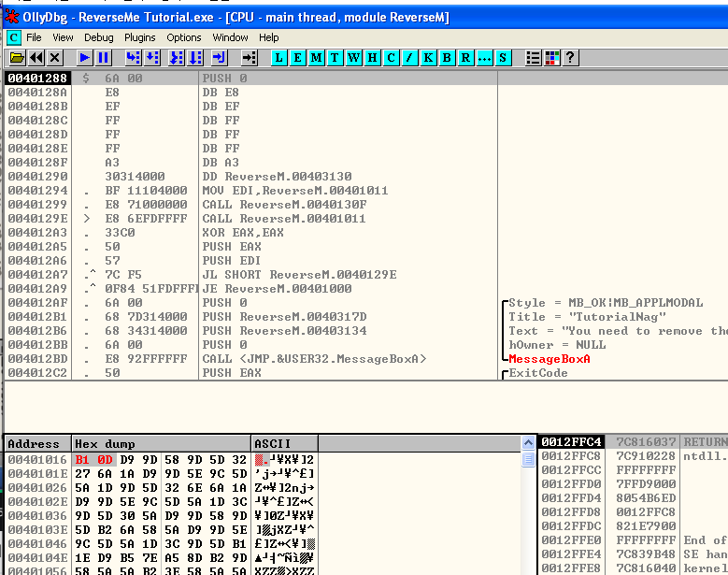Click the CPU window C menu icon

[13, 37]
